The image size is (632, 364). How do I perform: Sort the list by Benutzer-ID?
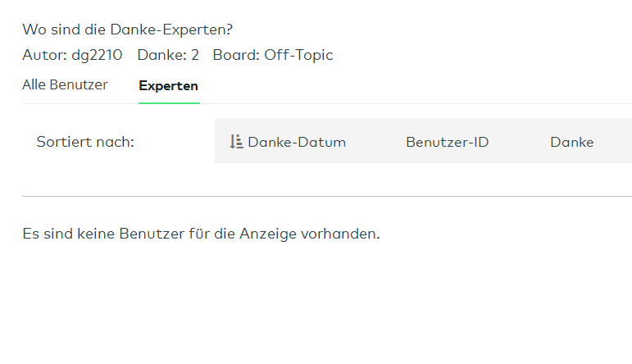[x=447, y=142]
